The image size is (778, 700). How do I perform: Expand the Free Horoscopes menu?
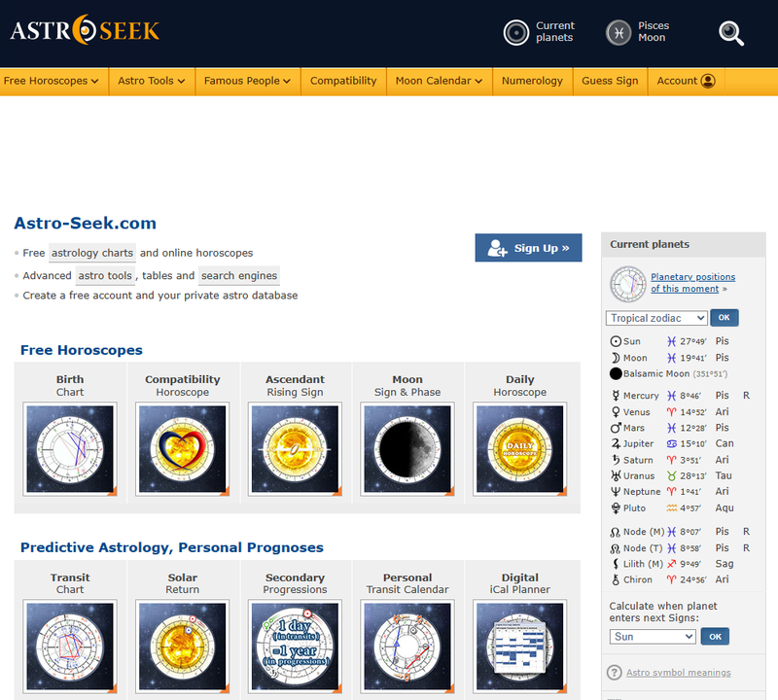(x=52, y=81)
